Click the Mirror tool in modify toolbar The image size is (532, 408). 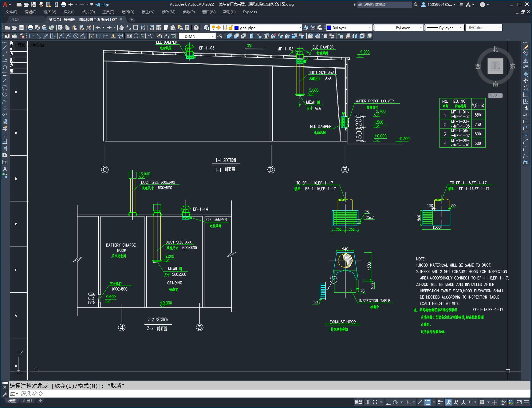tap(526, 61)
